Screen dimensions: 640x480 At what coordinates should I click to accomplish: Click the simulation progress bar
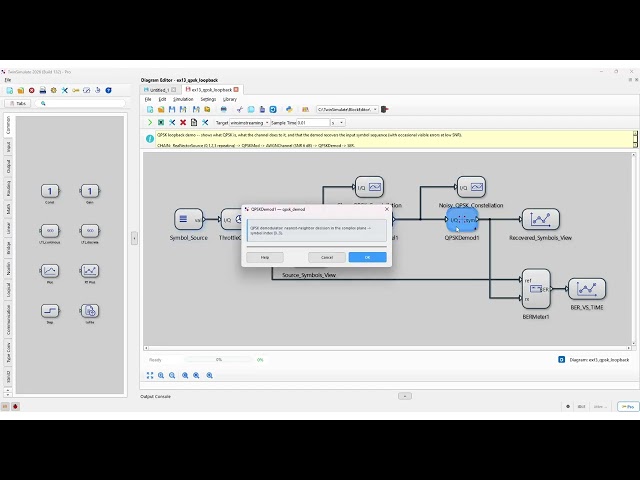click(218, 360)
